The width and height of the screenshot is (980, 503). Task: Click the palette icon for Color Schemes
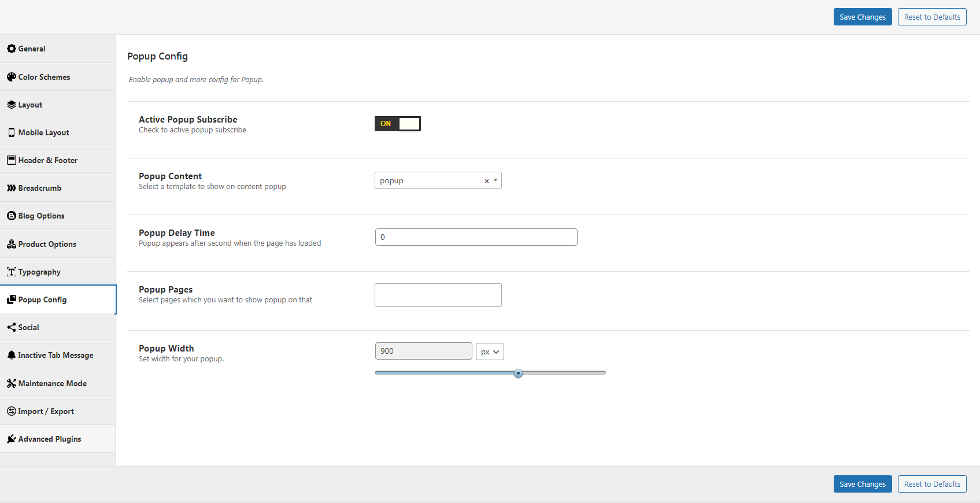click(x=11, y=77)
